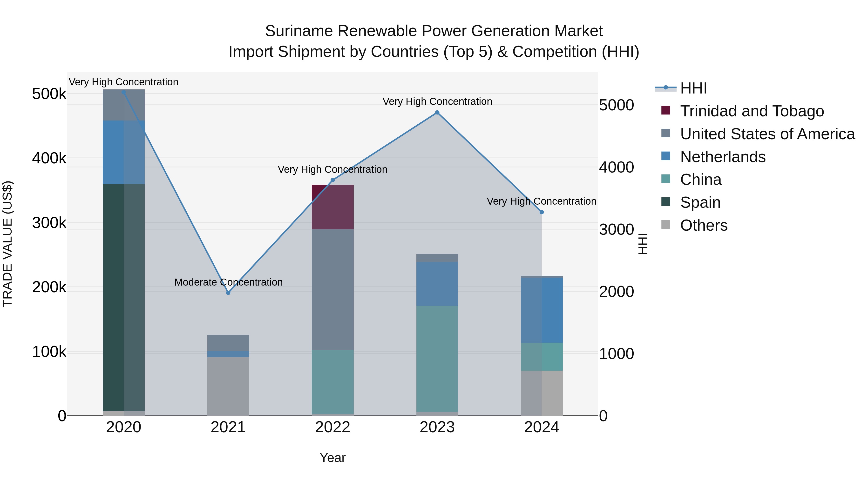Click the 500k left axis tick label
The height and width of the screenshot is (488, 868).
(49, 94)
